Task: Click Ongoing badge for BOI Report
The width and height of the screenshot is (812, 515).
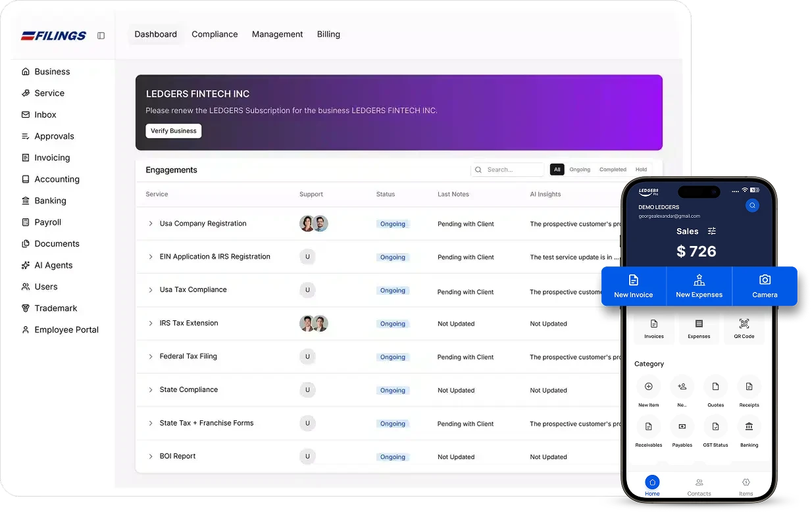Action: click(393, 457)
